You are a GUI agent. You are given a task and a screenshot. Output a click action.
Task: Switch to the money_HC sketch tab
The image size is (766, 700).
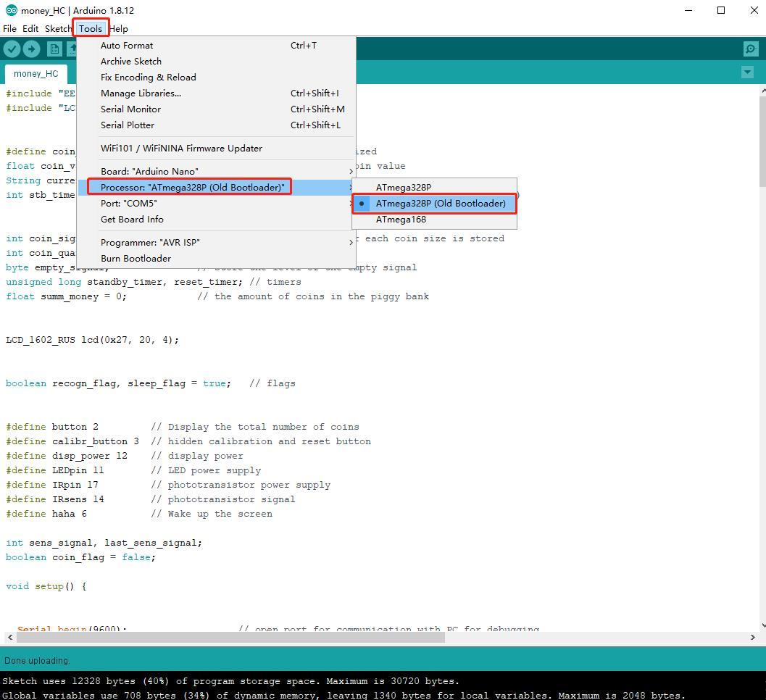click(x=36, y=74)
